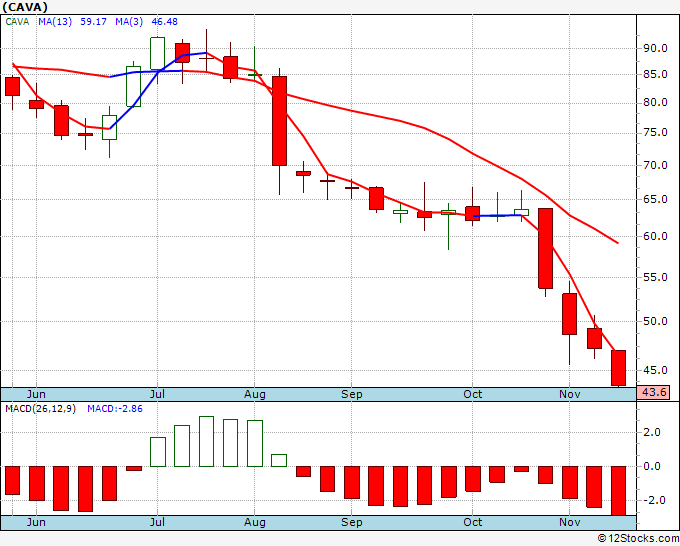
Task: Click Nov on the price chart axis
Action: click(x=569, y=394)
